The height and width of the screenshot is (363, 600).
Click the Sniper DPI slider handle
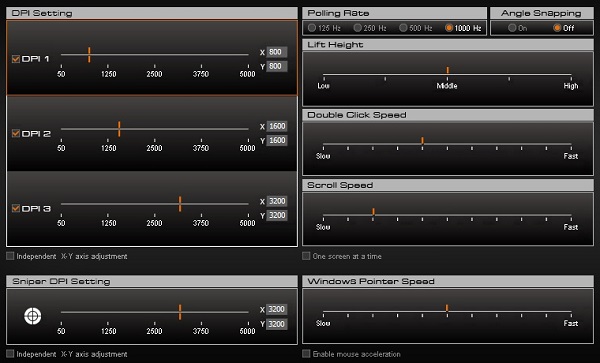[180, 312]
